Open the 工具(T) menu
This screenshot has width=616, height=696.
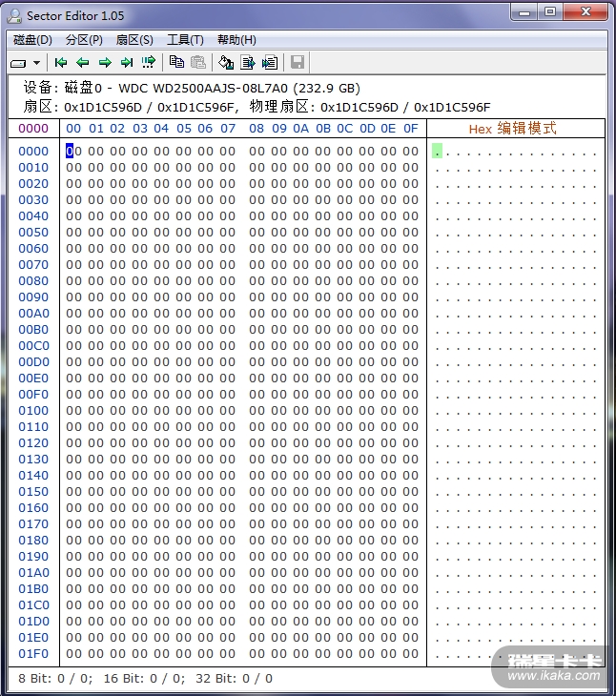[x=185, y=40]
